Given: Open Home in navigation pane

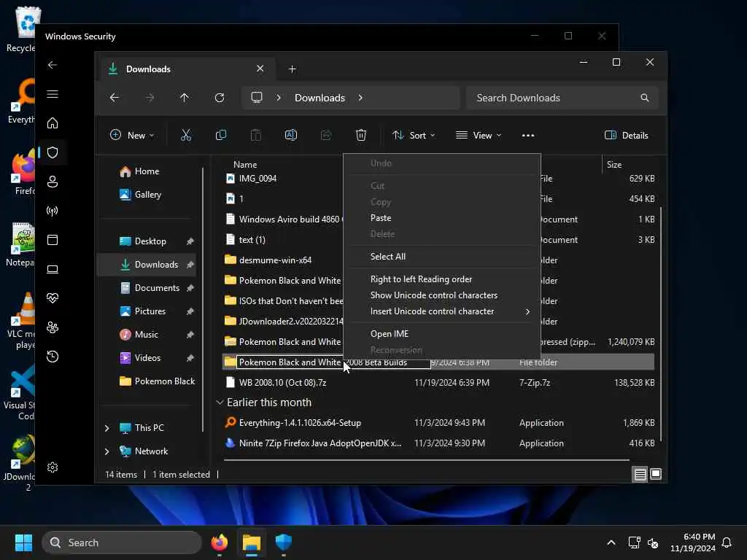Looking at the screenshot, I should [147, 171].
